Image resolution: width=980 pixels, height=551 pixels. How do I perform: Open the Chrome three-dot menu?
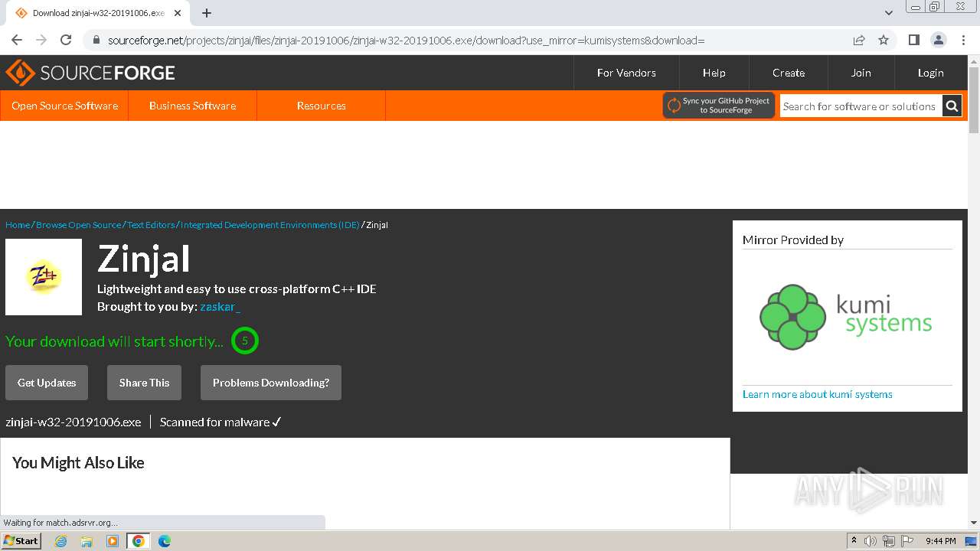[962, 40]
